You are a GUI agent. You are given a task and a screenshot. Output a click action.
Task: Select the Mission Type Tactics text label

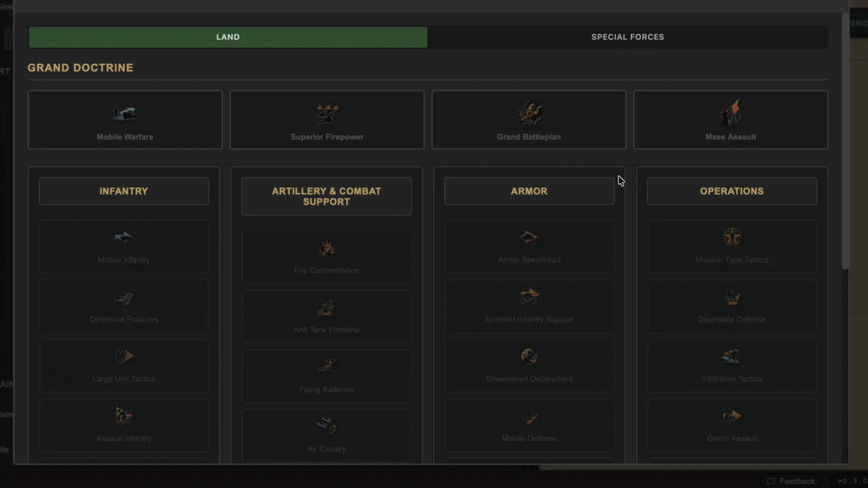(x=732, y=260)
